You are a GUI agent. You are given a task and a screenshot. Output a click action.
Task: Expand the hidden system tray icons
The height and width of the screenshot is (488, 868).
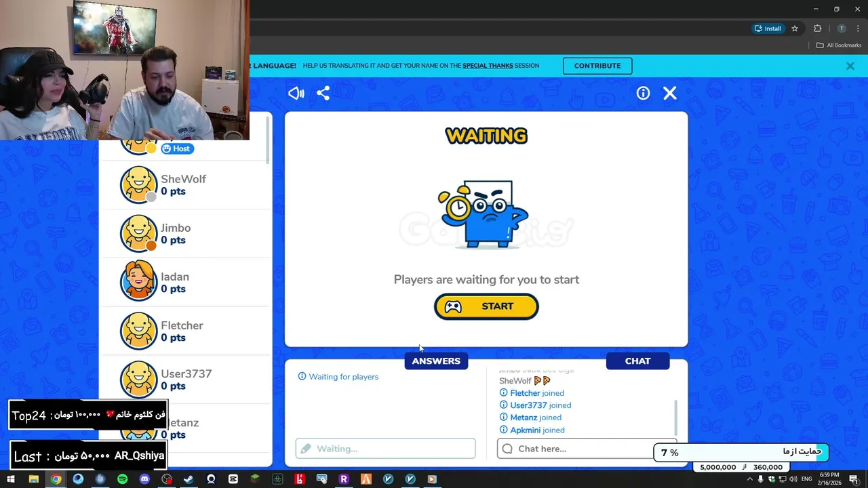coord(750,479)
